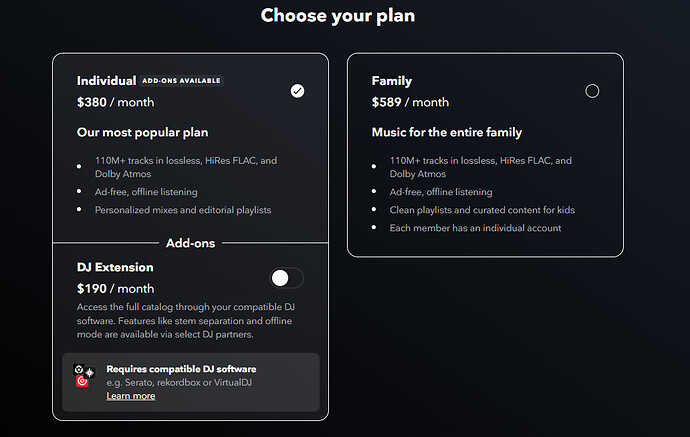The height and width of the screenshot is (437, 690).
Task: Click the $380 / month price
Action: [x=115, y=101]
